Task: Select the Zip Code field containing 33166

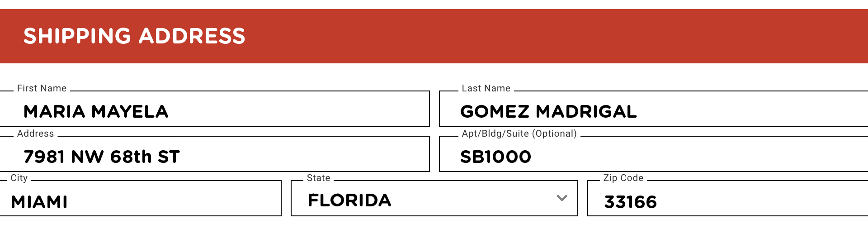Action: tap(728, 198)
